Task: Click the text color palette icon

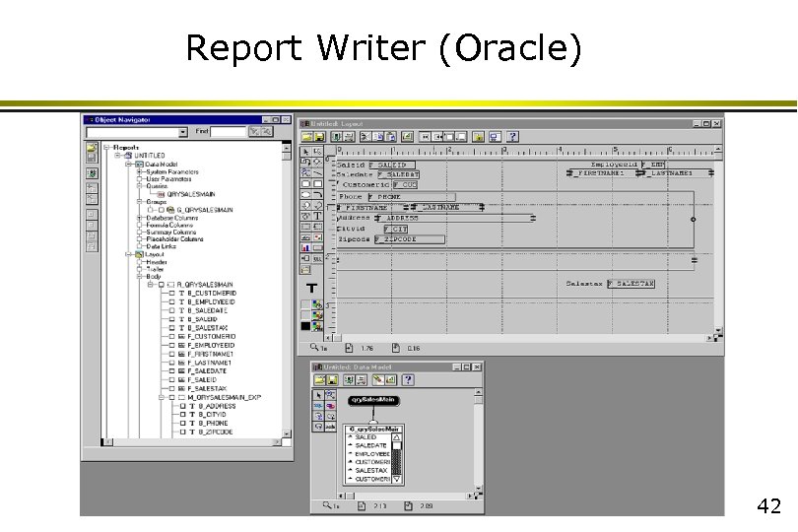Action: (317, 326)
